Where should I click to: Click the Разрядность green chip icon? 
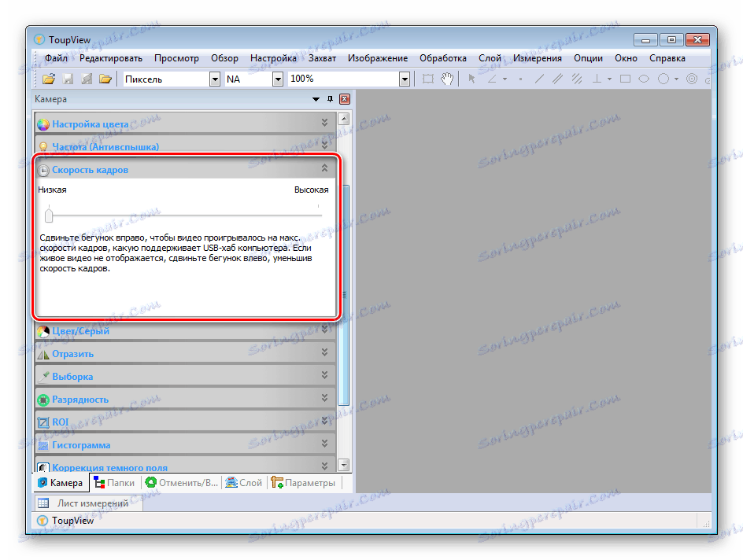coord(43,400)
